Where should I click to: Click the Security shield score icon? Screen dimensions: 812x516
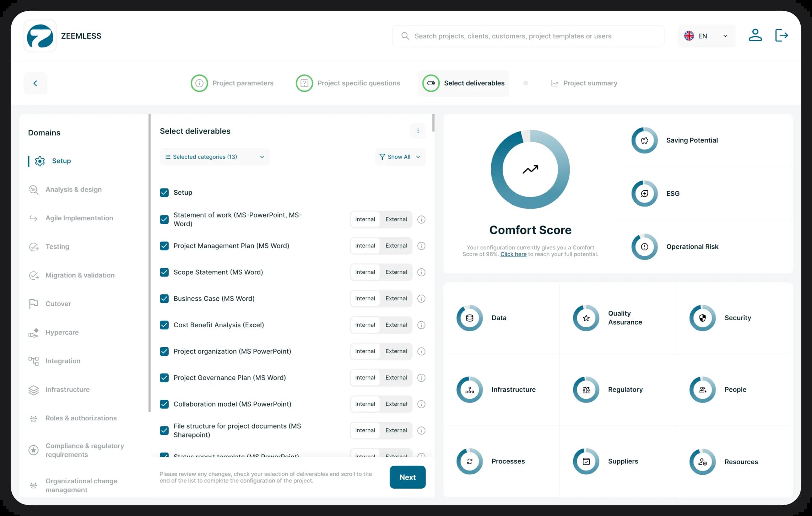point(702,318)
